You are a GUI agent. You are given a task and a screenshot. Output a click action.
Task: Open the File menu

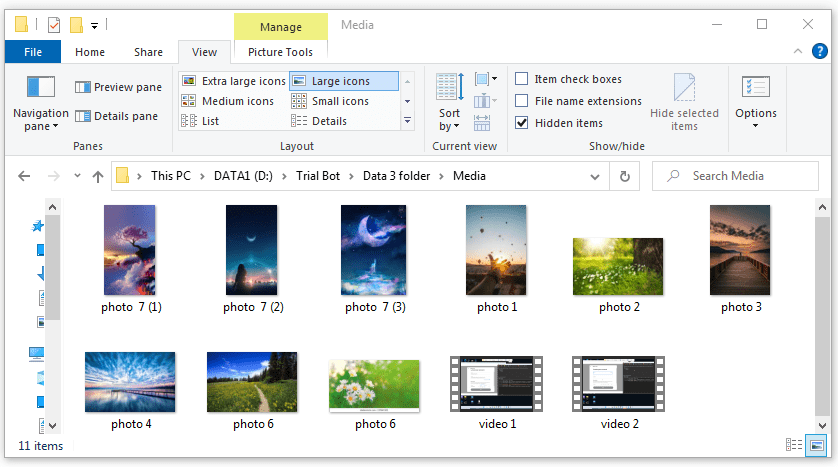tap(33, 52)
